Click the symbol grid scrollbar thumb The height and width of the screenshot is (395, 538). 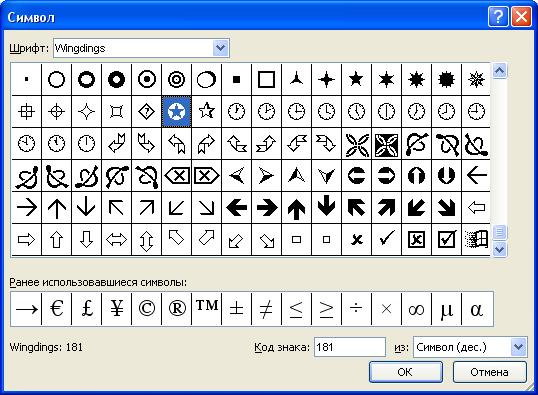point(500,232)
